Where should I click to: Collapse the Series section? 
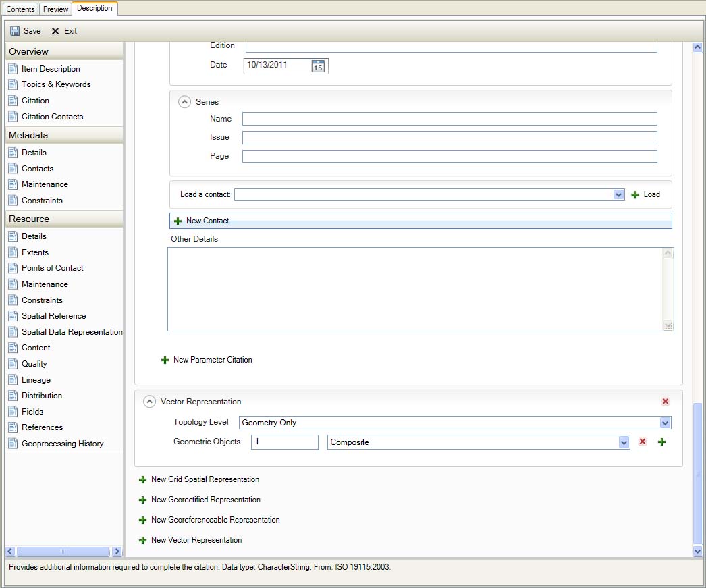click(x=184, y=101)
